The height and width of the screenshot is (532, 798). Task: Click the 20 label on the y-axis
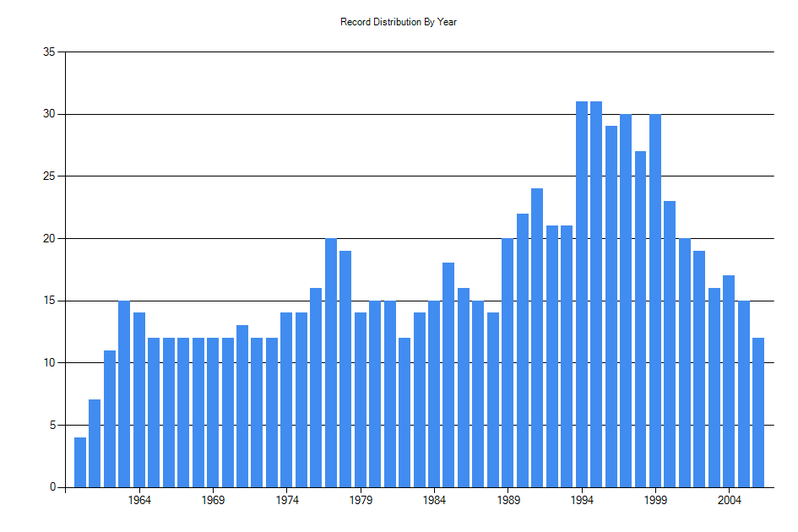pyautogui.click(x=50, y=237)
